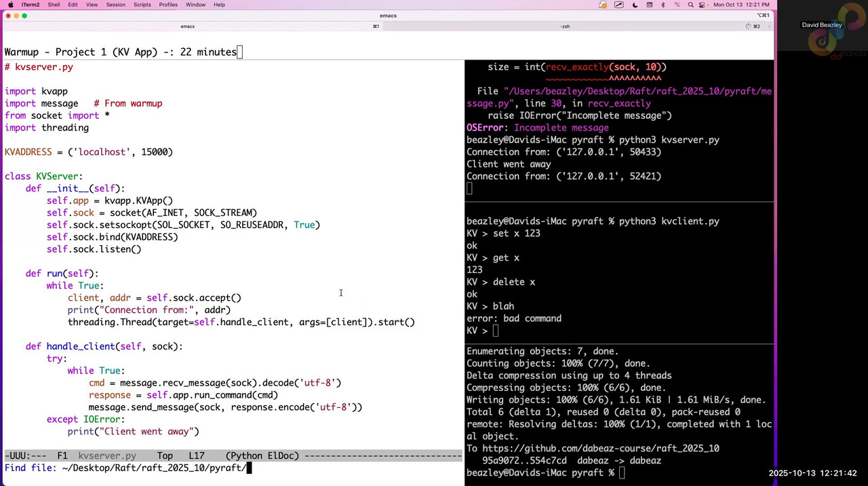
Task: Click the 'KV >' prompt cursor in client pane
Action: (496, 331)
